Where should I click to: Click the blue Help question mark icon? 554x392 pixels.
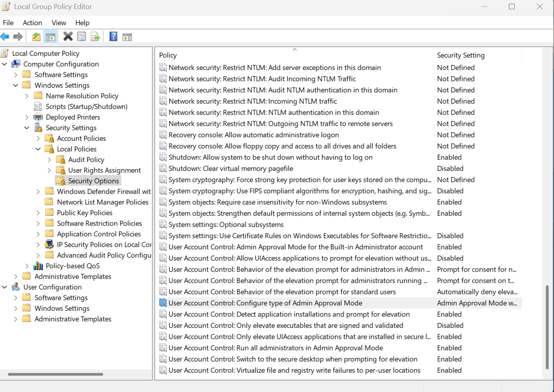click(113, 37)
